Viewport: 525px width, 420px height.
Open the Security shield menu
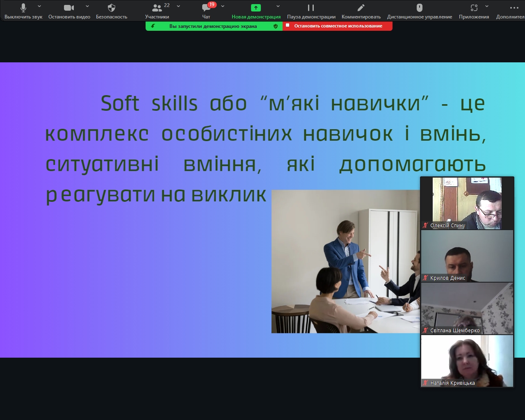pyautogui.click(x=112, y=11)
